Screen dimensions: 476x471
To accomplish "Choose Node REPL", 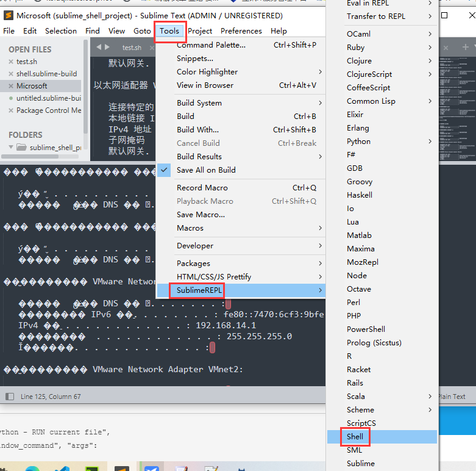I will point(382,276).
